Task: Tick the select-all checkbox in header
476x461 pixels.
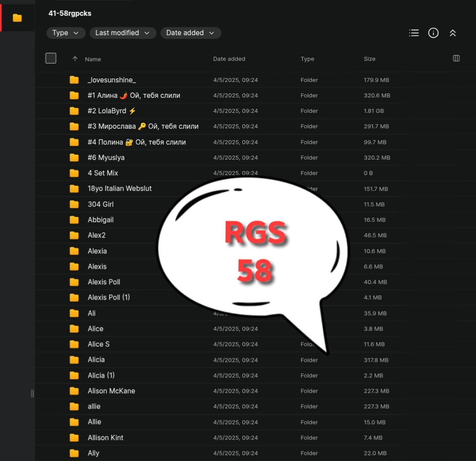Action: [x=51, y=58]
